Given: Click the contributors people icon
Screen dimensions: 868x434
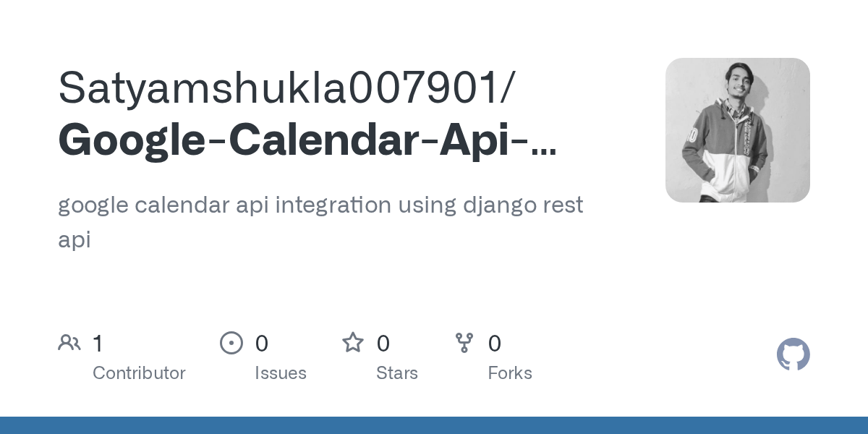Looking at the screenshot, I should click(69, 342).
